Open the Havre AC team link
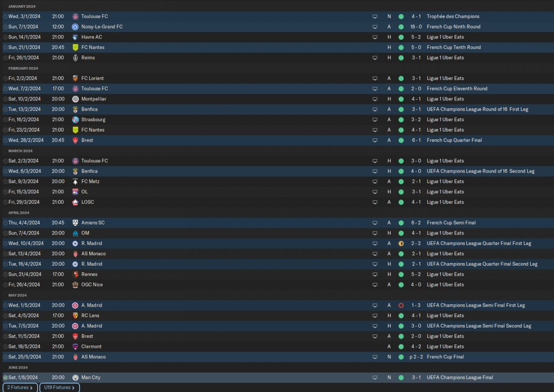554x392 pixels. pos(92,37)
